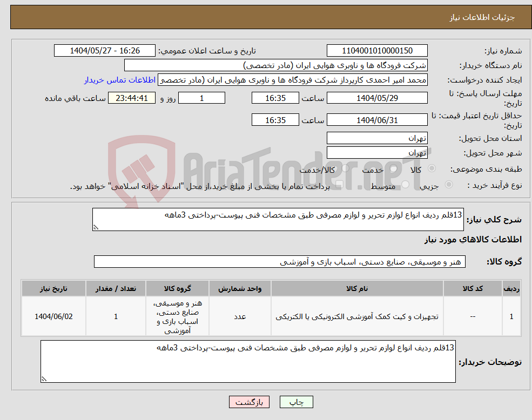Screen dimensions: 532x420
Task: Click the resize handle of توضیحات خریدار box
Action: pyautogui.click(x=44, y=379)
